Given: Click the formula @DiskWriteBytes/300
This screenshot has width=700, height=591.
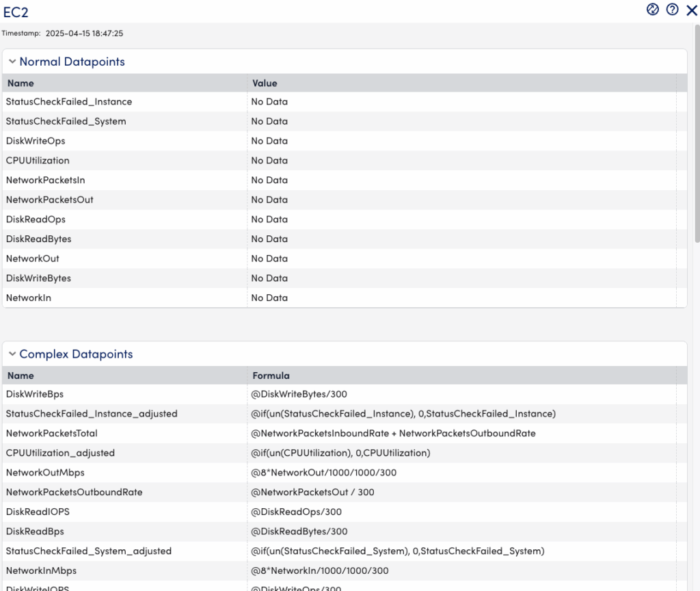Looking at the screenshot, I should [299, 395].
